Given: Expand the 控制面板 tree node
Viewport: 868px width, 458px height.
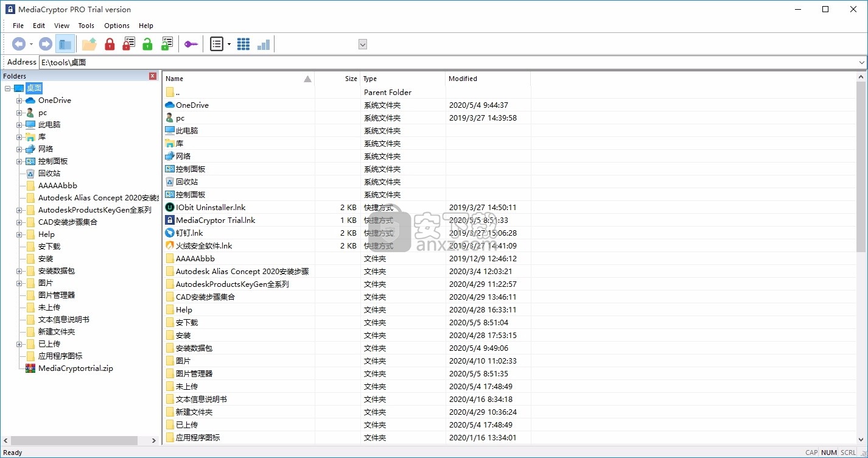Looking at the screenshot, I should pyautogui.click(x=19, y=161).
